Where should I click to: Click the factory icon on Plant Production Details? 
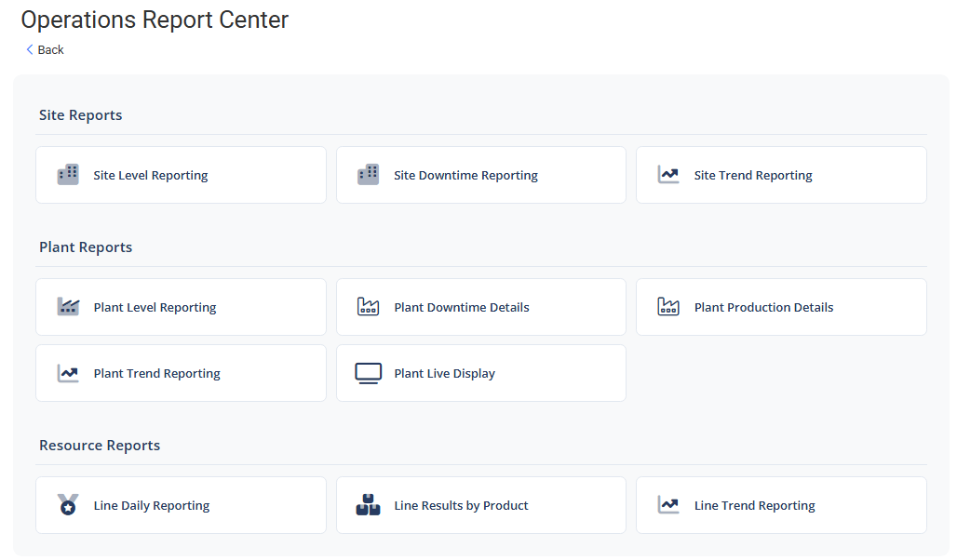(668, 307)
